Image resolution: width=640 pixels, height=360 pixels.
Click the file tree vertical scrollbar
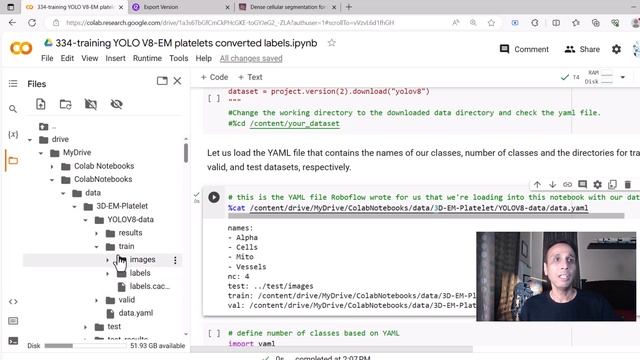pyautogui.click(x=186, y=153)
